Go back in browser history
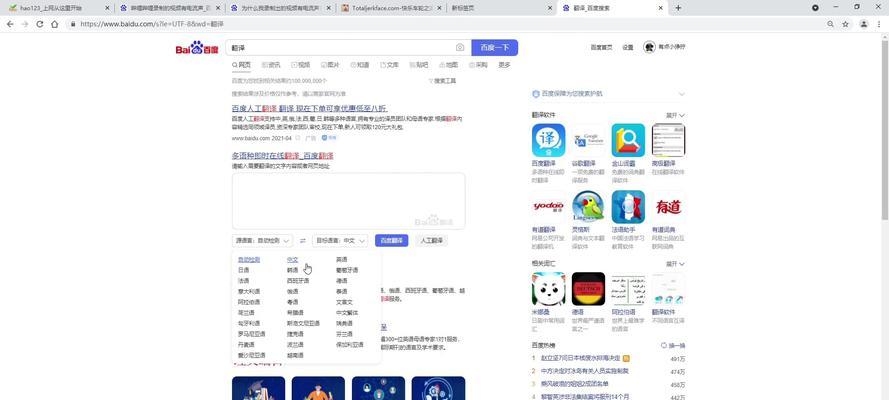This screenshot has height=400, width=889. pos(10,24)
